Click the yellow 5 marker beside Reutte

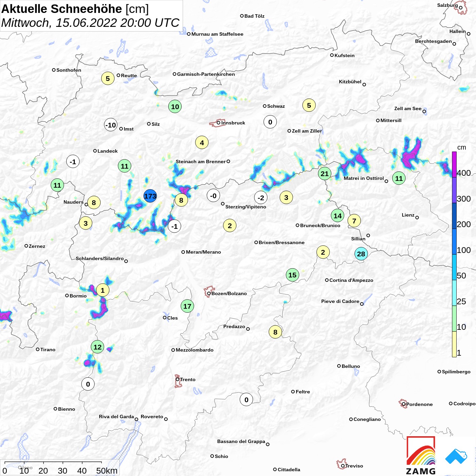[108, 79]
